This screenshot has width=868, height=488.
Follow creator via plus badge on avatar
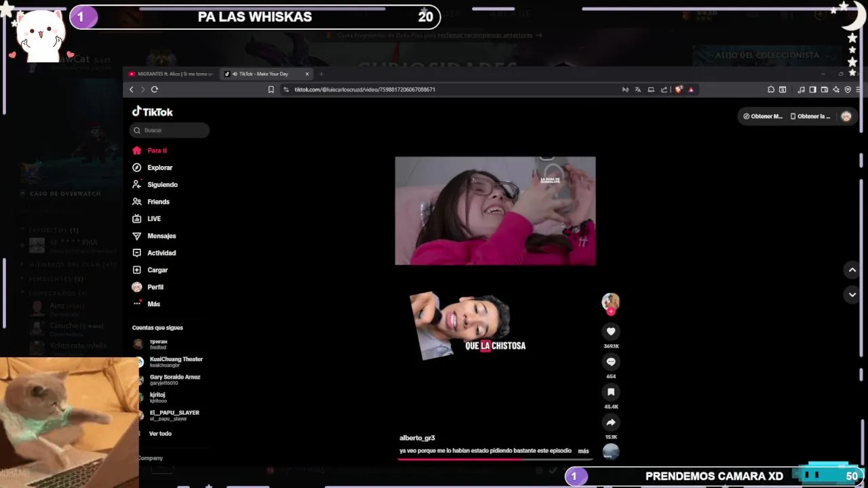[x=611, y=312]
